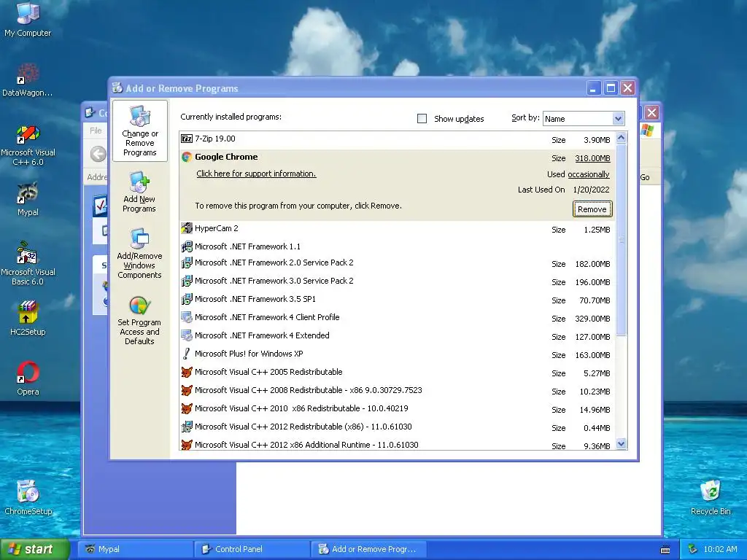Open Microsoft Visual Basic 6.0 shortcut
This screenshot has width=747, height=560.
[28, 263]
